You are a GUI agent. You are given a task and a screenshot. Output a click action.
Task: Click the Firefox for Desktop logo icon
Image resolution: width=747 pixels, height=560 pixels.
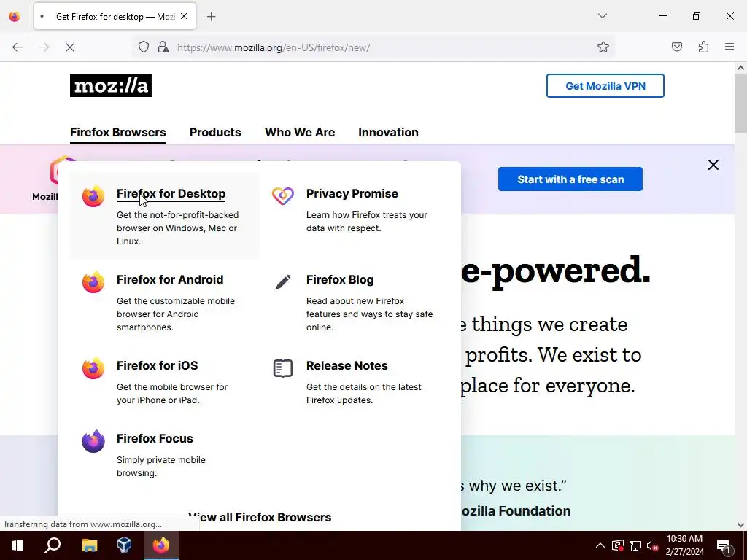tap(93, 195)
